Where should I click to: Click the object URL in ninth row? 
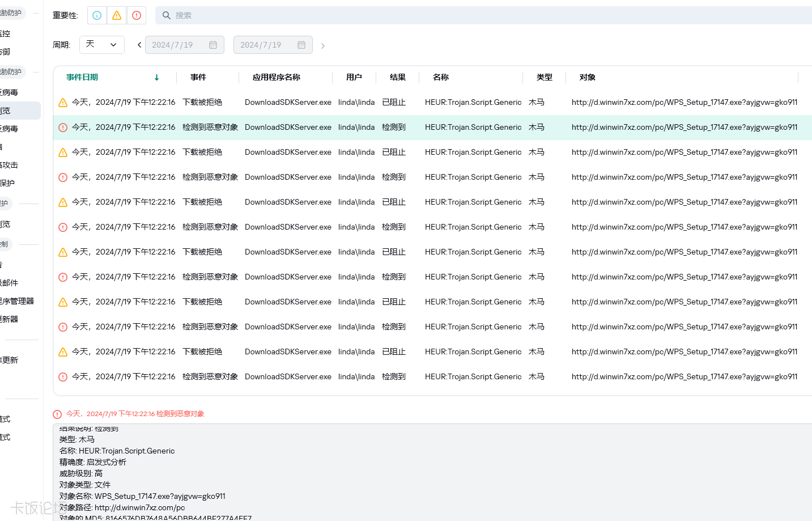tap(685, 302)
